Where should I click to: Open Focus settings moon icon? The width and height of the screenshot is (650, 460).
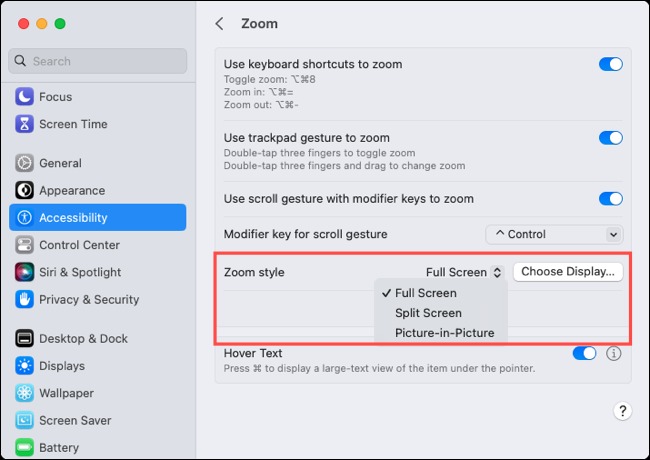pyautogui.click(x=24, y=97)
